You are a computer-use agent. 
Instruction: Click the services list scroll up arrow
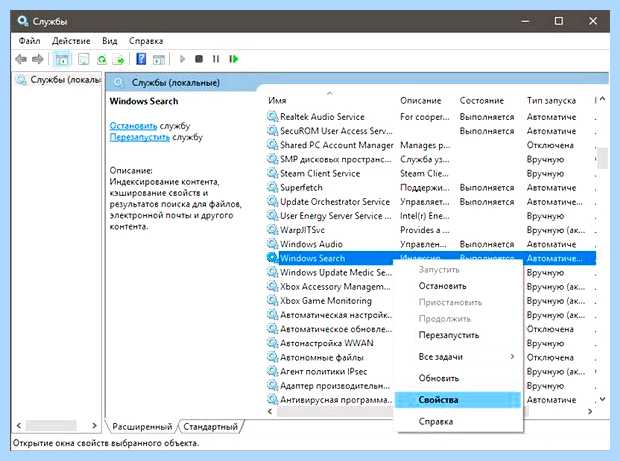[x=602, y=99]
